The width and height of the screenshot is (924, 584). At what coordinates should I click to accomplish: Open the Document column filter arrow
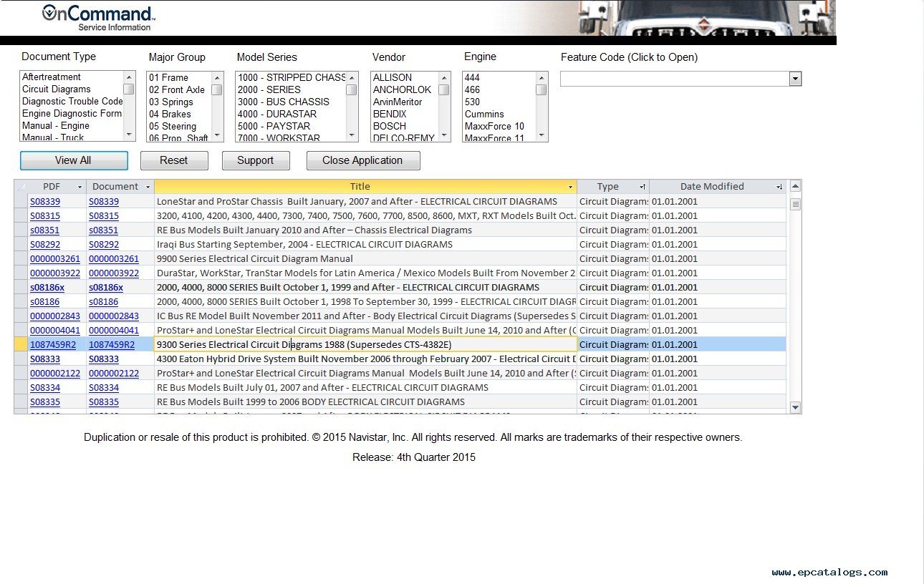(x=148, y=187)
